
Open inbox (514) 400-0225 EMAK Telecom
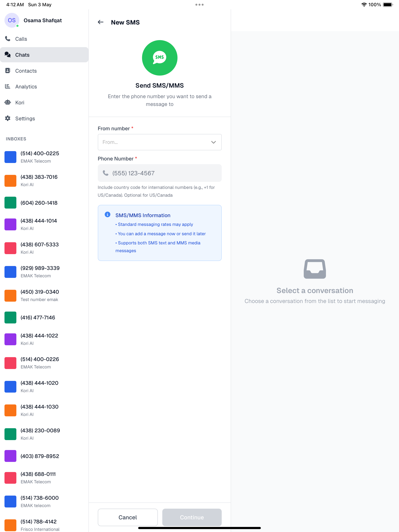pos(44,157)
